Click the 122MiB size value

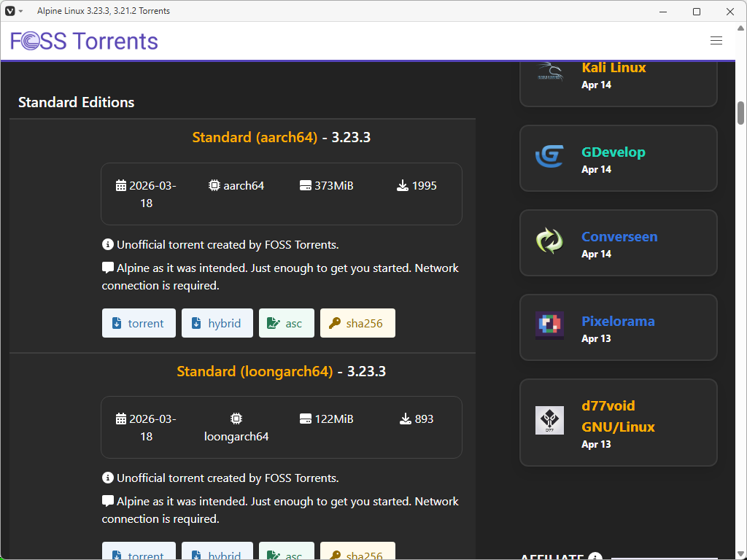point(334,419)
